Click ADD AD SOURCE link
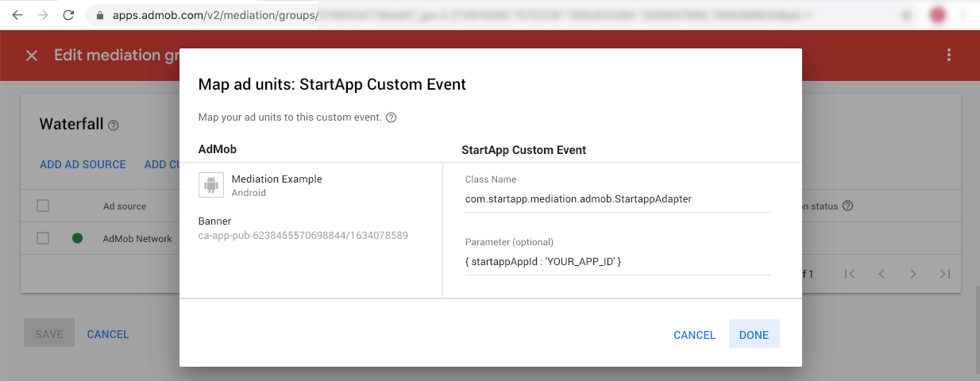Screen dimensions: 980x381 83,164
